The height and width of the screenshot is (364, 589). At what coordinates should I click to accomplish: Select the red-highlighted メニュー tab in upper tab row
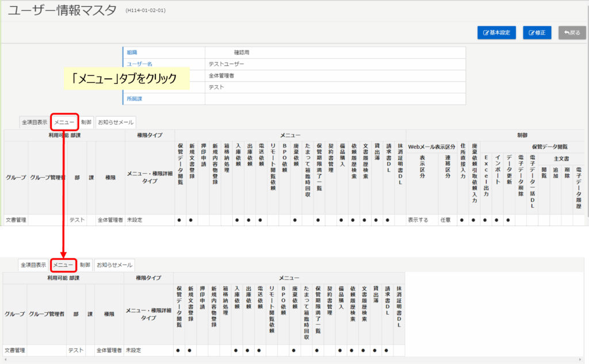click(x=64, y=122)
